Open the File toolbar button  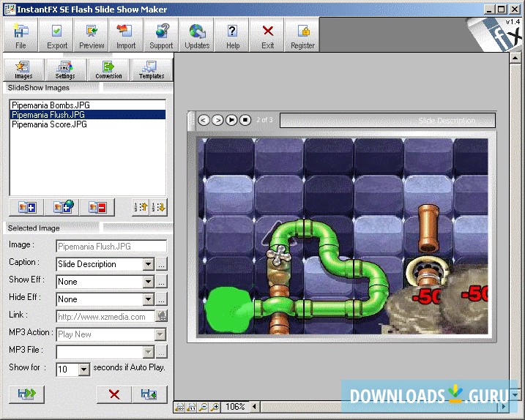[x=21, y=35]
